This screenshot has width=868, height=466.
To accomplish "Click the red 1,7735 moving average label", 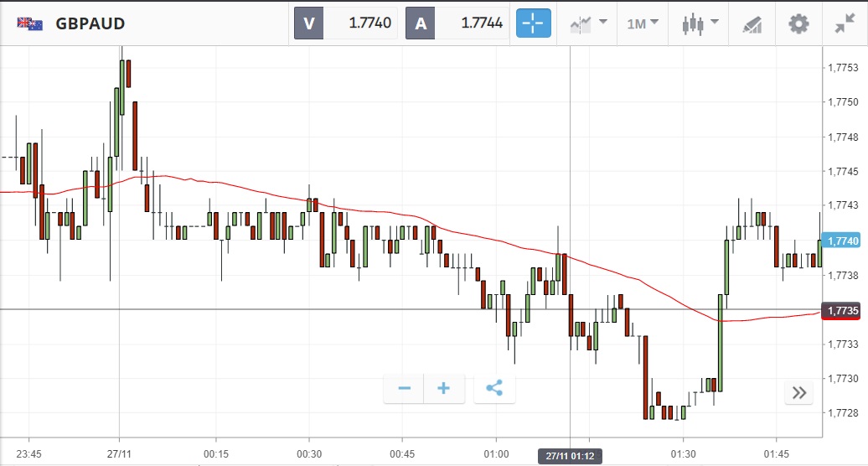I will [842, 310].
